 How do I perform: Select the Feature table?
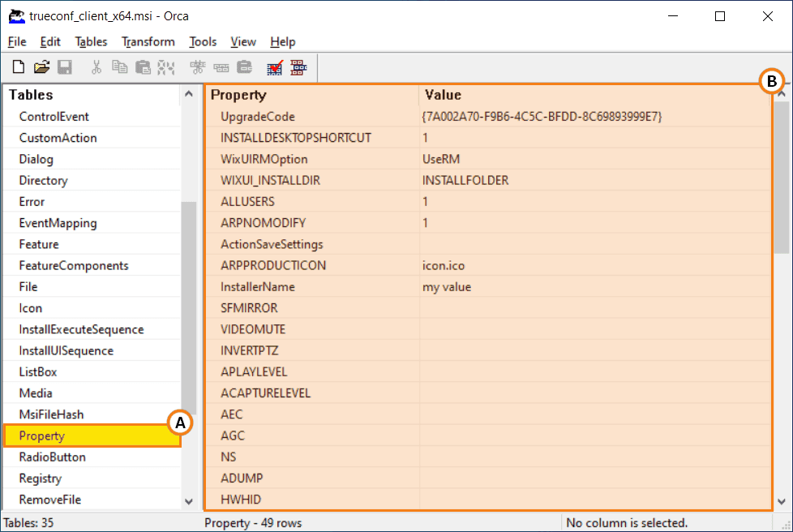[92, 244]
